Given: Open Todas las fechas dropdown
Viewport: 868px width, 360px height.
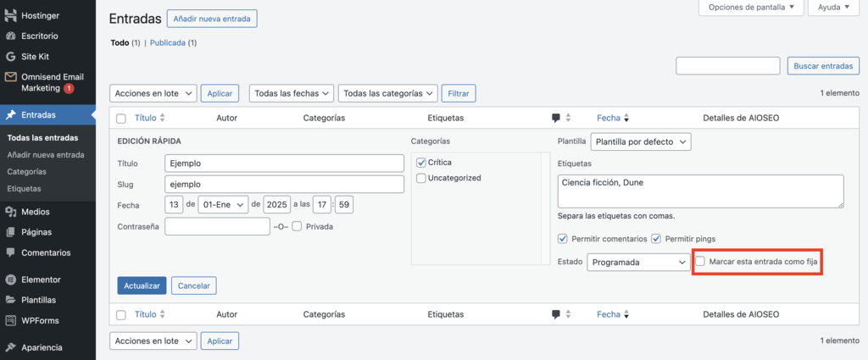Looking at the screenshot, I should [292, 93].
